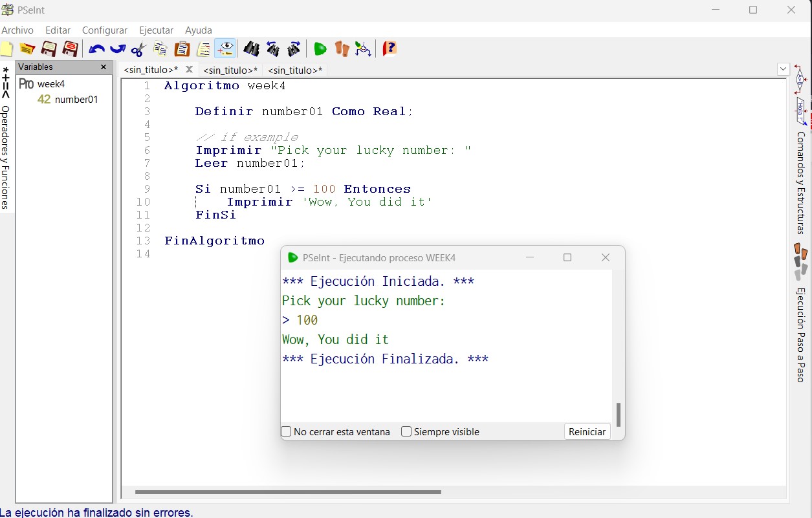Viewport: 812px width, 518px height.
Task: Click the Algoritmo week4 line in the editor
Action: click(225, 85)
